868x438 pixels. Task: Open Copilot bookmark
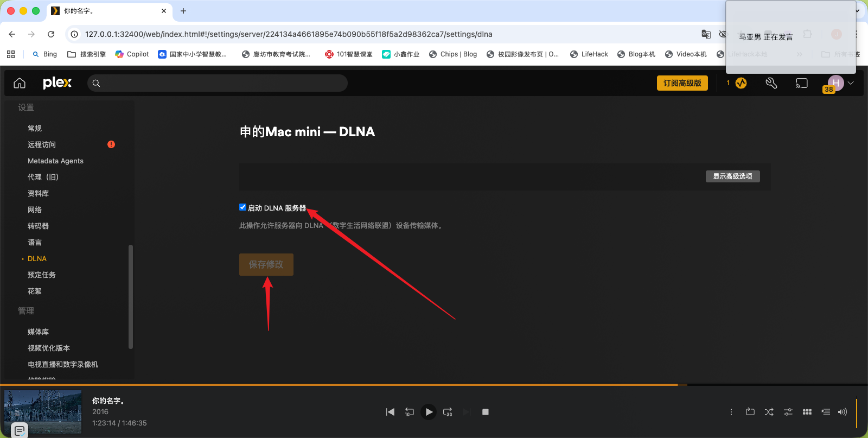132,54
